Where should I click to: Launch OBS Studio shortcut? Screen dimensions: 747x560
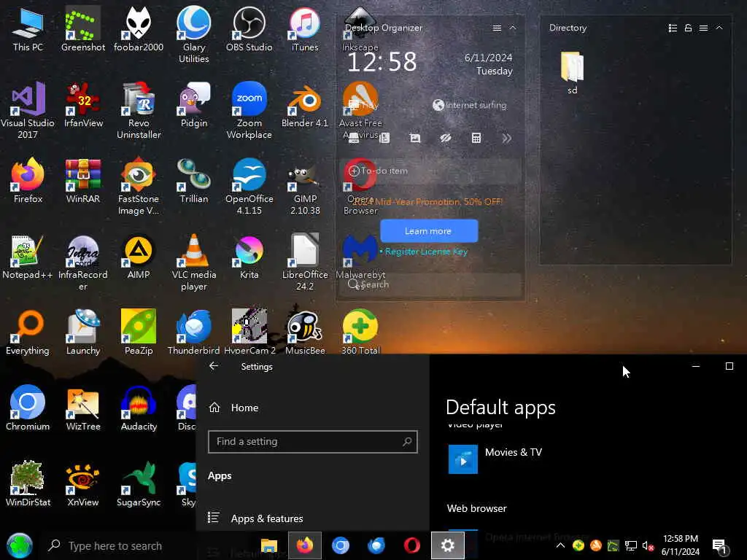(249, 28)
